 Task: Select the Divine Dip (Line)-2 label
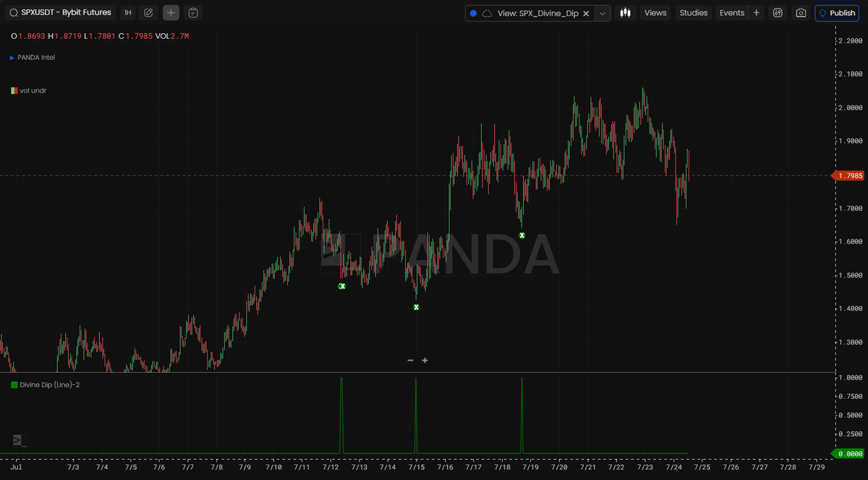(50, 385)
